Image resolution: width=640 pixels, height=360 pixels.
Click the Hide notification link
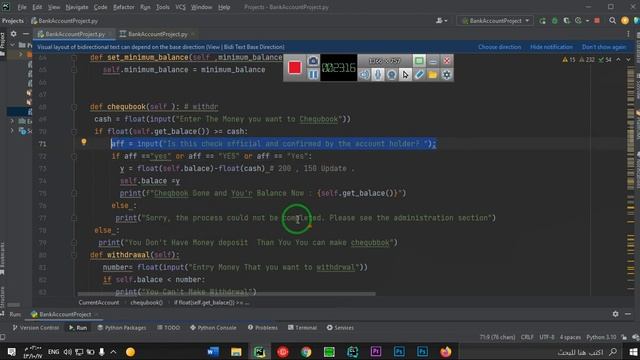(x=551, y=47)
